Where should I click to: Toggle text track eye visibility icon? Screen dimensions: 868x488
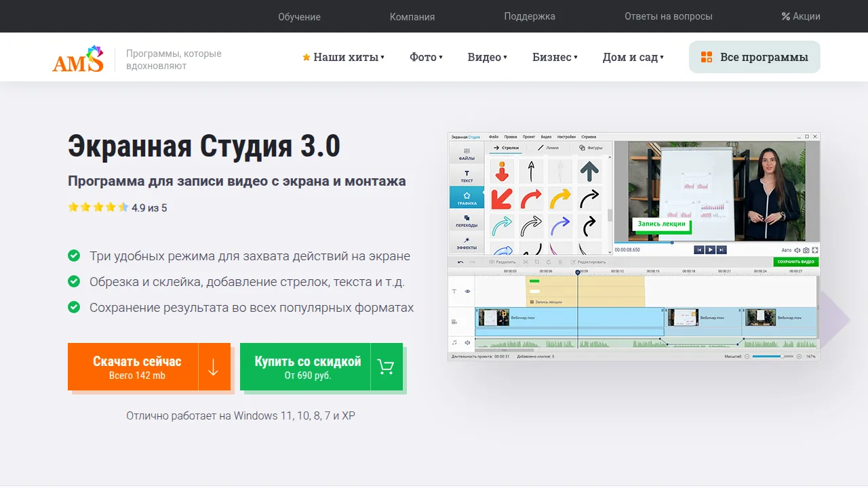(467, 291)
